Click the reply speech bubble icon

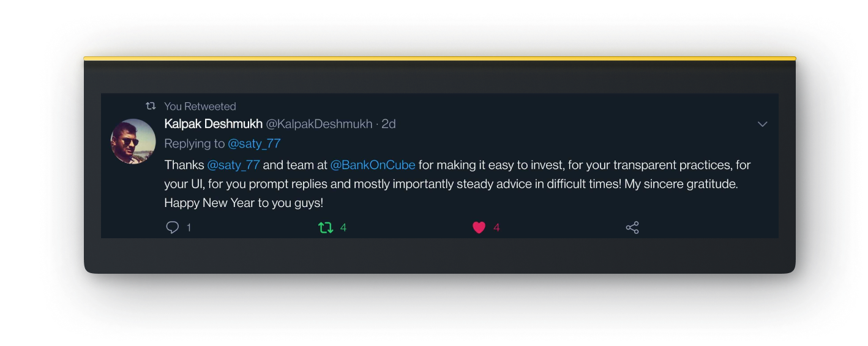pyautogui.click(x=173, y=228)
